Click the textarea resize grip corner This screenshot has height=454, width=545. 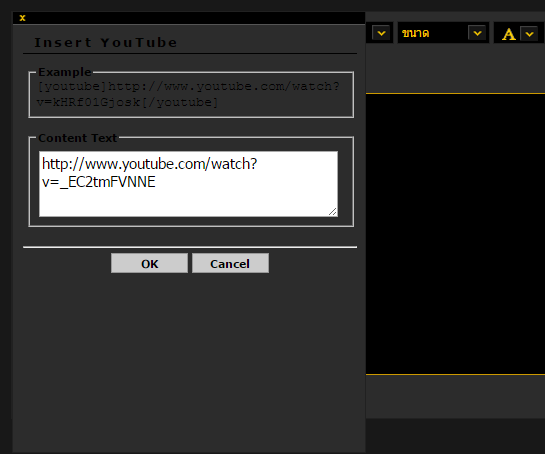click(333, 212)
